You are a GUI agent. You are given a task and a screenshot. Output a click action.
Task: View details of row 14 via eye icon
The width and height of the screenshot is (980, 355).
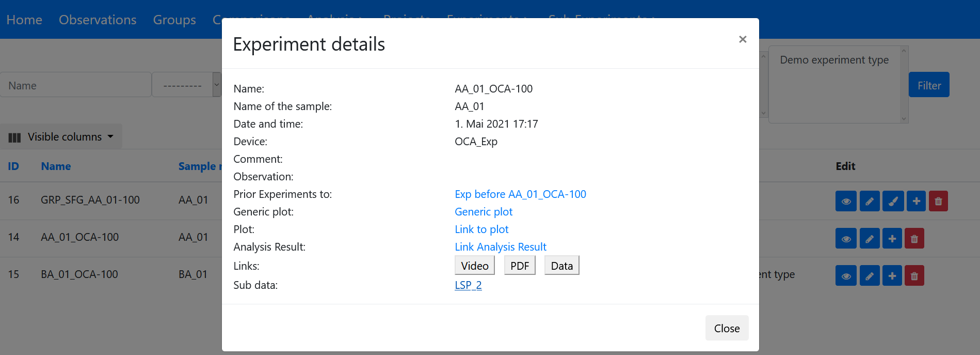click(846, 239)
